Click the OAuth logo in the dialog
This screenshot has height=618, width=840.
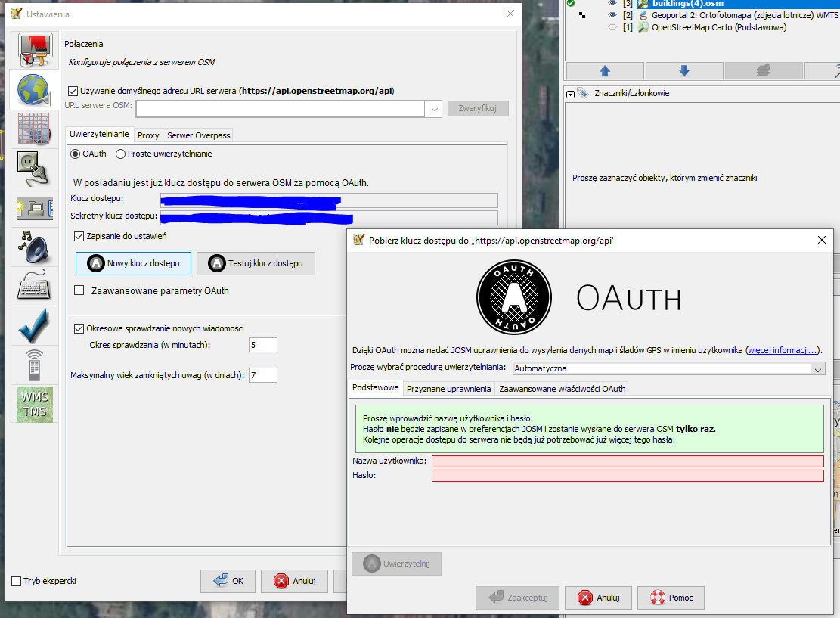point(513,297)
